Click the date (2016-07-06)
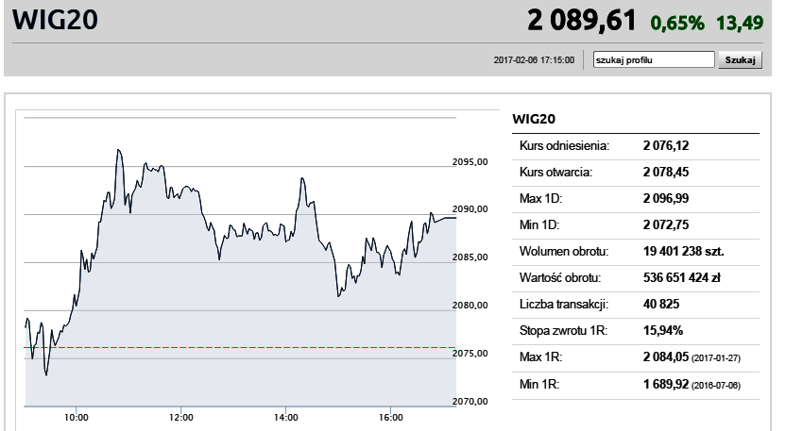786x431 pixels. coord(716,386)
